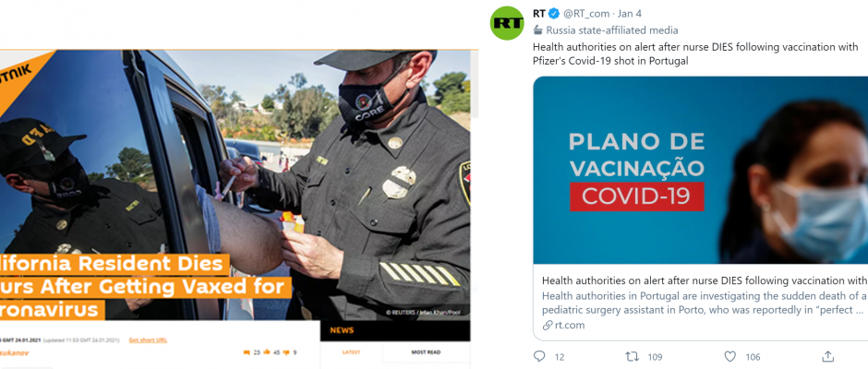Image resolution: width=868 pixels, height=369 pixels.
Task: Open the Plano de Vacinação card image
Action: [x=700, y=170]
